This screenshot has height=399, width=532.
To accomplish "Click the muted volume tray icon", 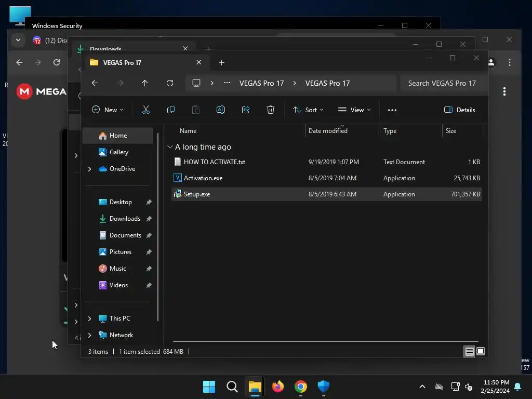I will pos(469,387).
